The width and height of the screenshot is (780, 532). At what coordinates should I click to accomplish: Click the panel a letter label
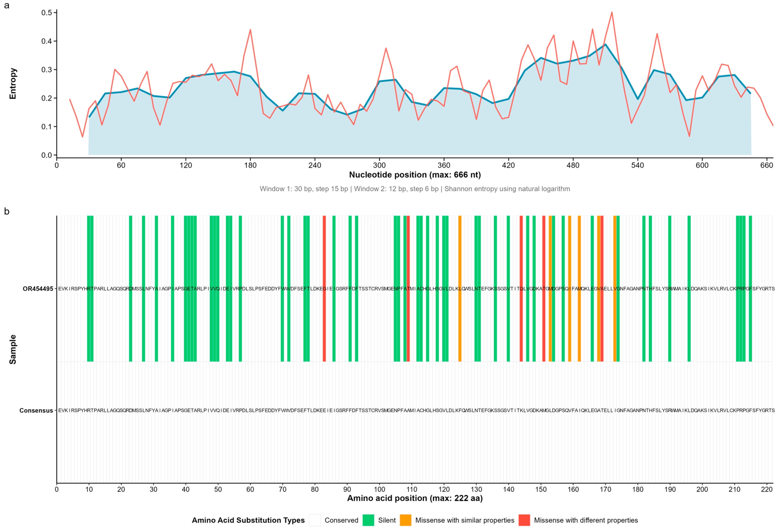(x=6, y=6)
